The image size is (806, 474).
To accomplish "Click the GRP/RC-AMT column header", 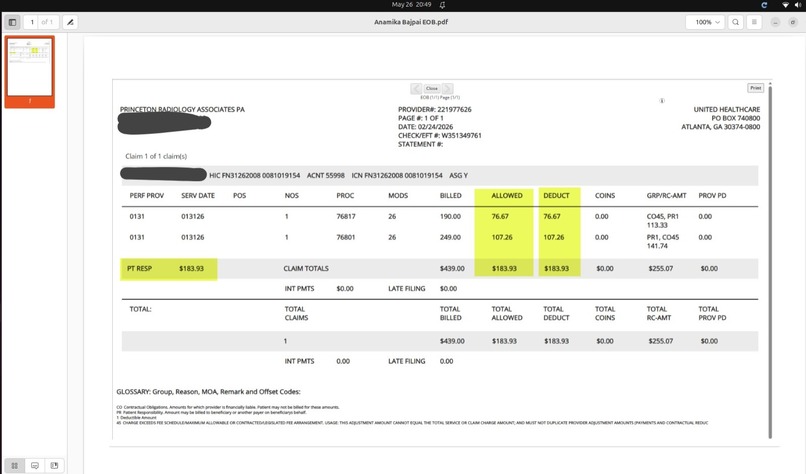I will coord(667,196).
